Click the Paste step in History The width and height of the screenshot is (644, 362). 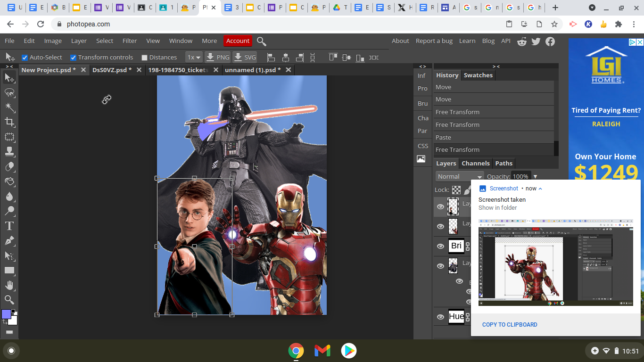point(494,138)
